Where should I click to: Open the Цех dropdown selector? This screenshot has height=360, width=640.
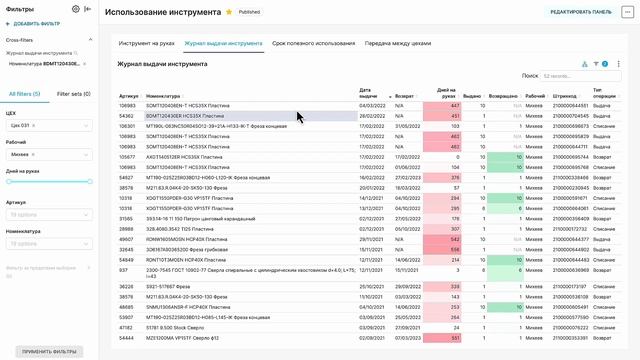click(x=49, y=126)
